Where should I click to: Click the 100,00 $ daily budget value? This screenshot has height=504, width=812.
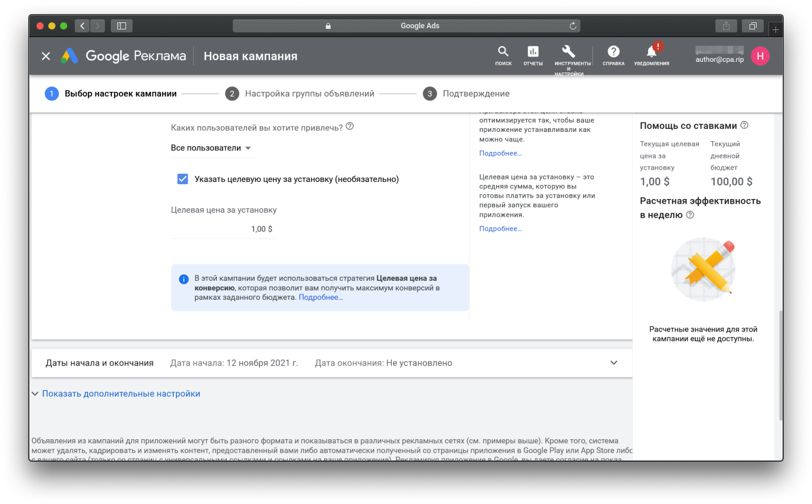731,181
